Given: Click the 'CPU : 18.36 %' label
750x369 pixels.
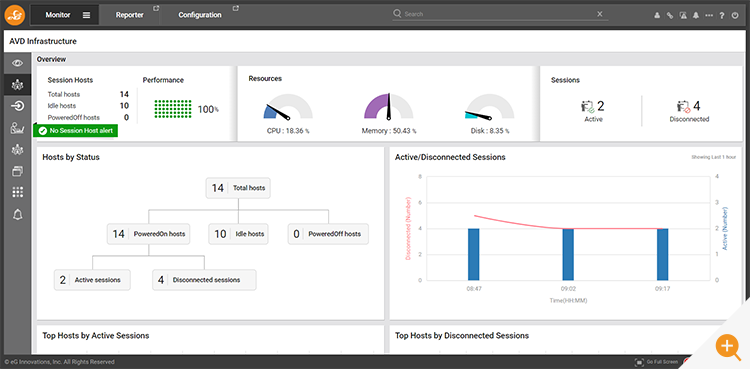Looking at the screenshot, I should [288, 131].
